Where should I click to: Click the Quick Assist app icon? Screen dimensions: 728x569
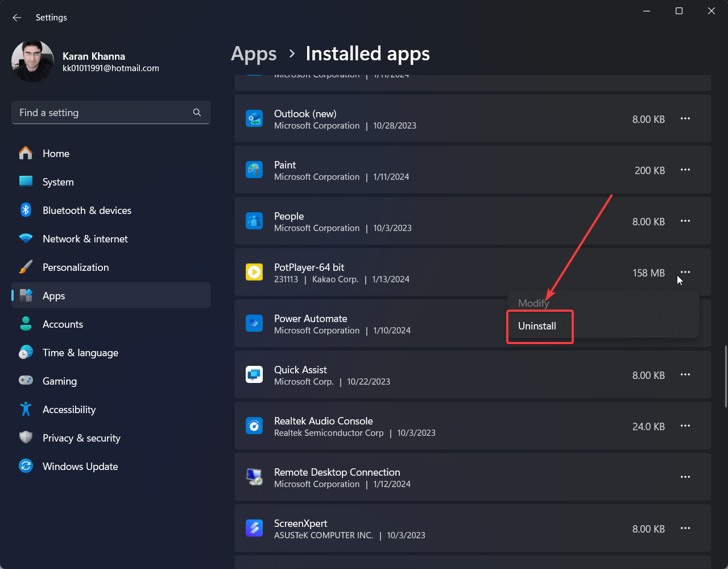pos(254,374)
